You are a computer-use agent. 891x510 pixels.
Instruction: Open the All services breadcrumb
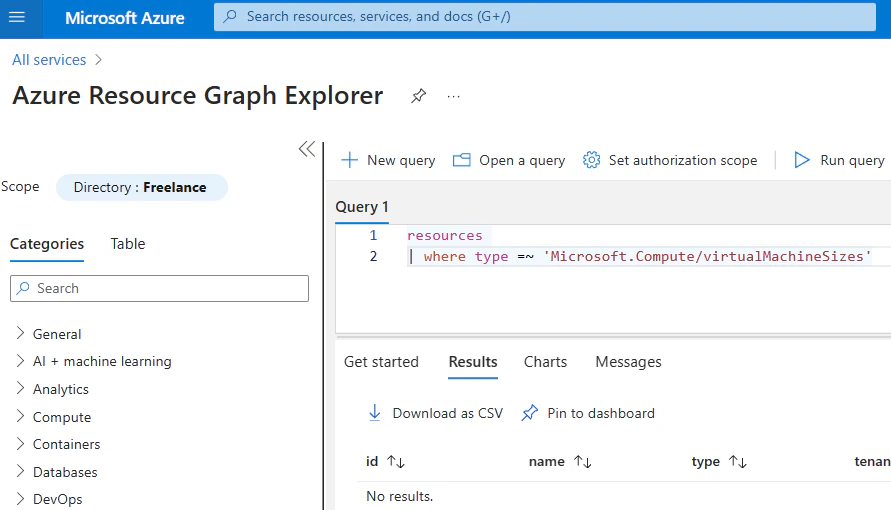click(x=49, y=60)
